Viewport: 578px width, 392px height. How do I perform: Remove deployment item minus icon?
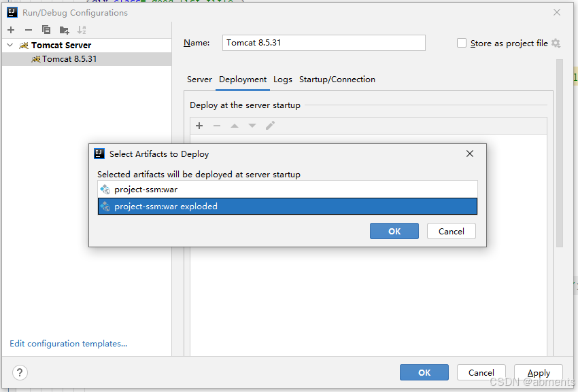217,126
